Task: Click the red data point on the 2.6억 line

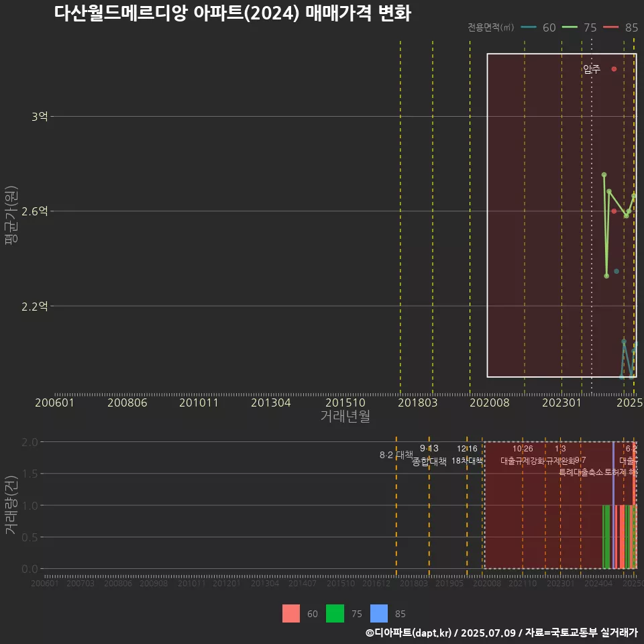Action: 614,211
